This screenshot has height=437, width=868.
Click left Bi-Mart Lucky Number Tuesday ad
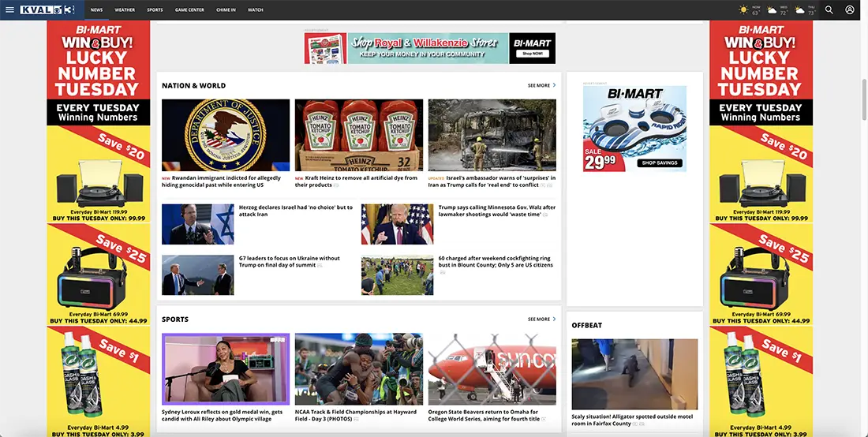[x=98, y=73]
